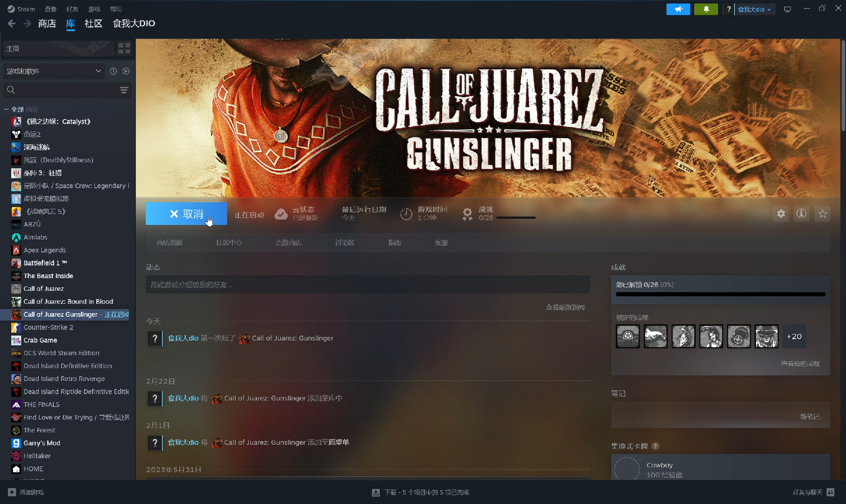The width and height of the screenshot is (846, 504).
Task: Open the 食我大DIO profile tab
Action: (134, 23)
